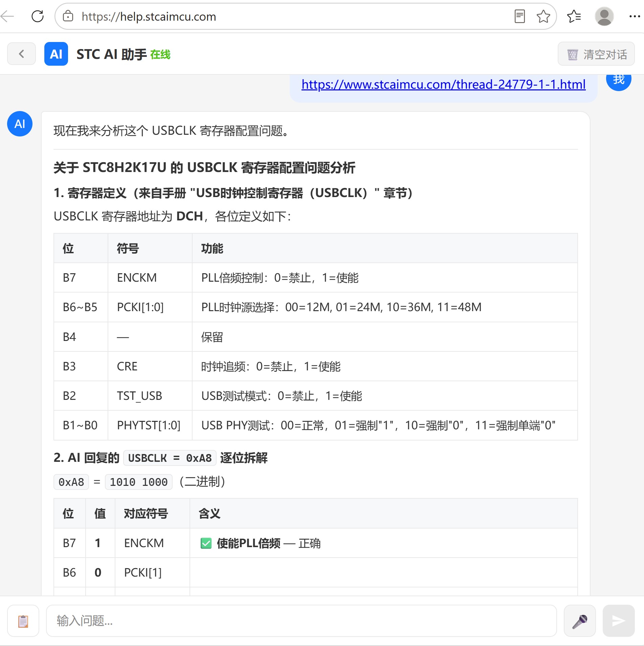
Task: Click the blue AI logo in header
Action: pos(56,54)
